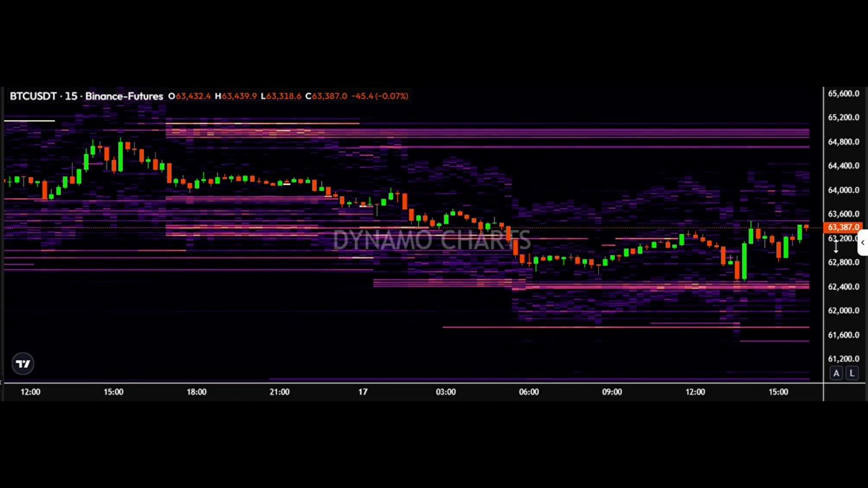Screen dimensions: 868x488
Task: Click the 62,400.0 price axis label
Action: click(x=843, y=286)
